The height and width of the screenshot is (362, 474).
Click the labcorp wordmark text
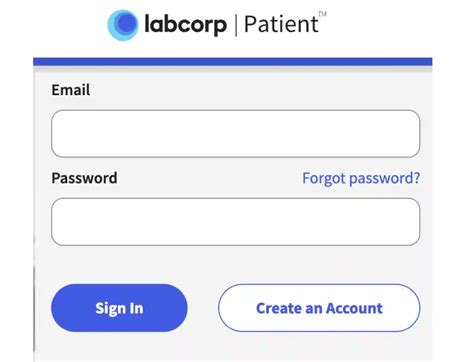185,24
